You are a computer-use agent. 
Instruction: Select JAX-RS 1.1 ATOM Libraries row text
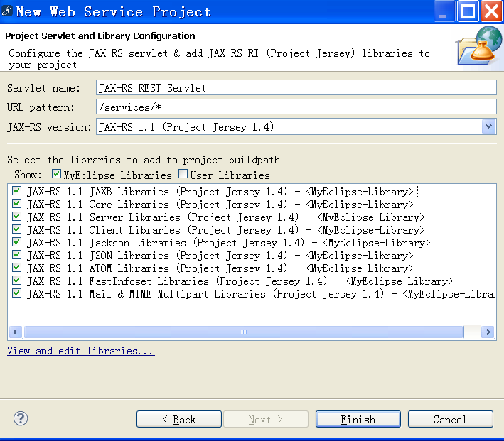pyautogui.click(x=220, y=268)
